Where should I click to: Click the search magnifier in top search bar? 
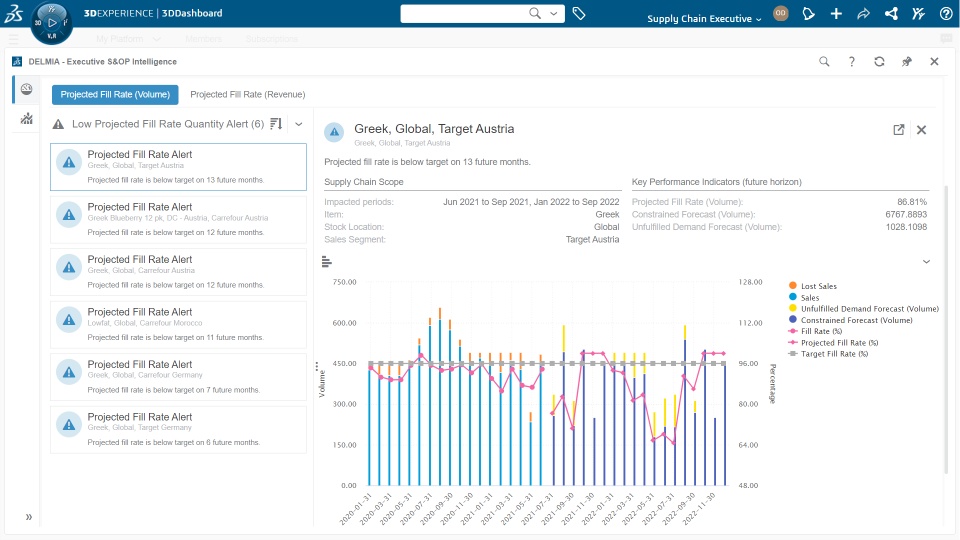tap(534, 13)
